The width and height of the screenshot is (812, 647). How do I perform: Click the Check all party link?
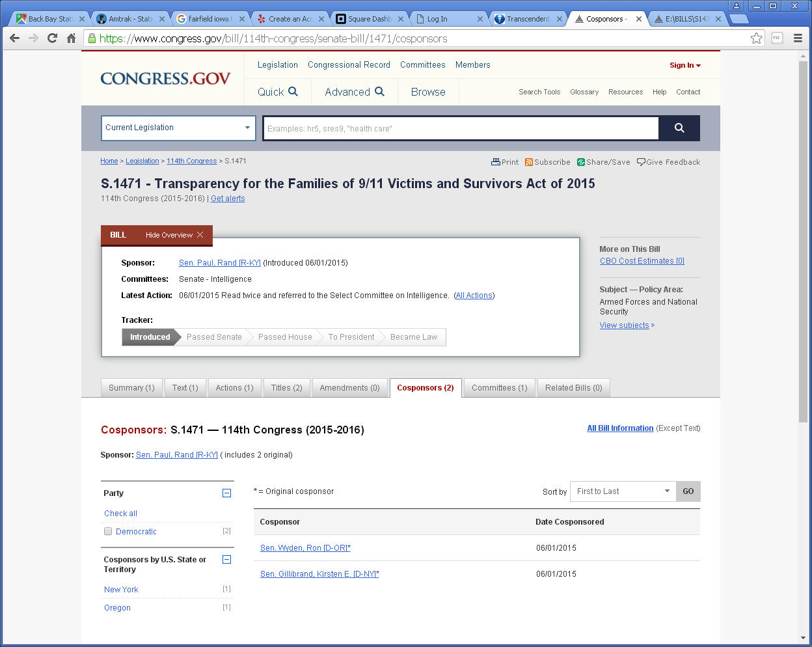[x=120, y=514]
